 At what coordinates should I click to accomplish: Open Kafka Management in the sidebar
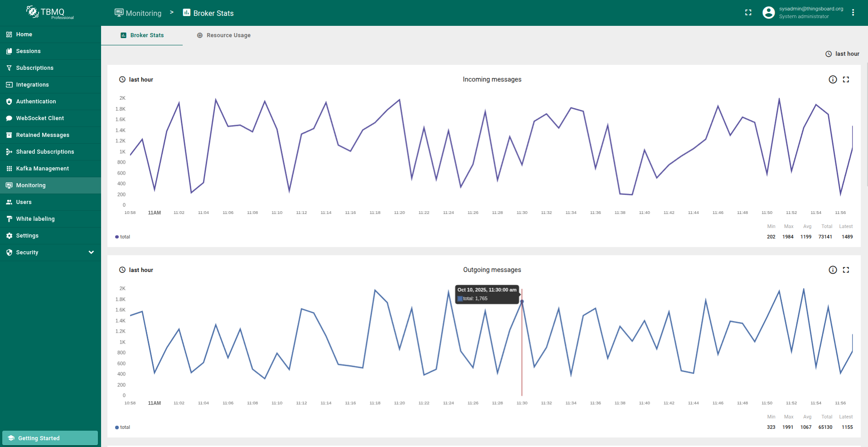(42, 169)
